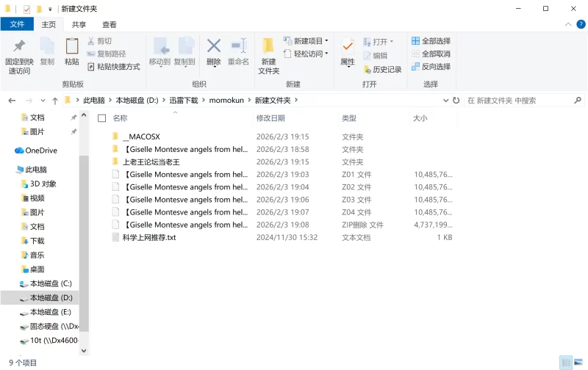Click quick access properties checkmark in title bar
588x370 pixels.
[26, 9]
